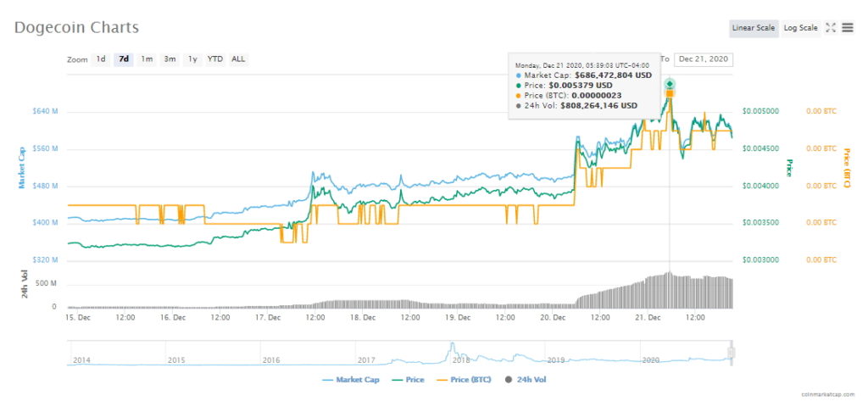This screenshot has width=868, height=401.
Task: Open the chart hamburger export menu
Action: 848,28
